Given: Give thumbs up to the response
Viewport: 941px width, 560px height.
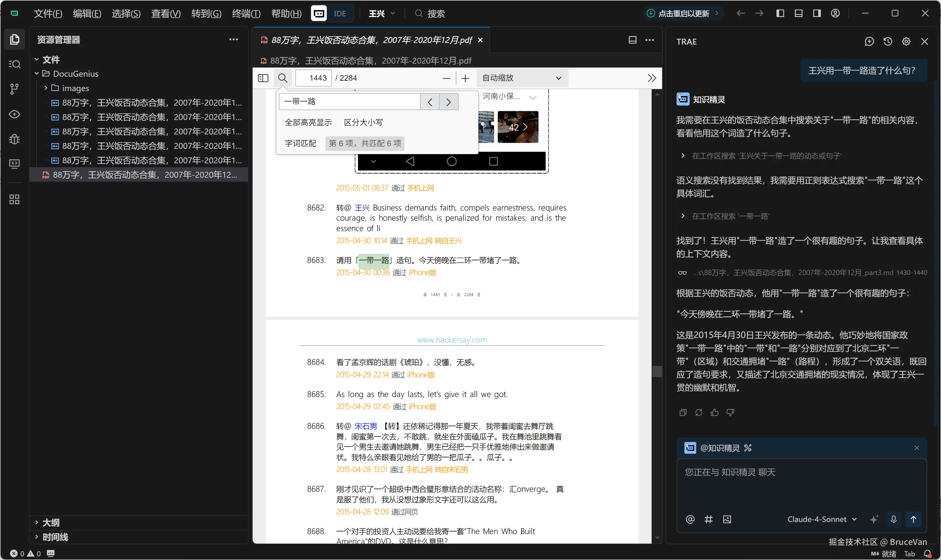Looking at the screenshot, I should (714, 412).
